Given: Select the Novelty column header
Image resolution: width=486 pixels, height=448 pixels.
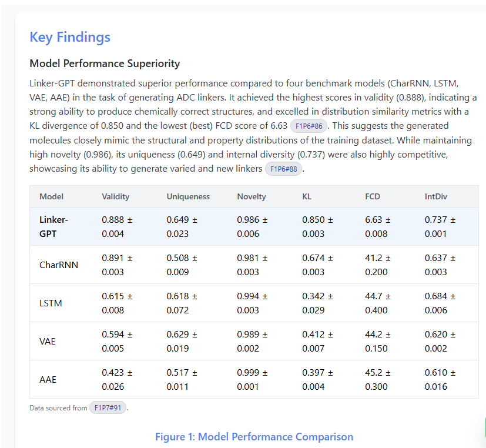Looking at the screenshot, I should pyautogui.click(x=252, y=196).
